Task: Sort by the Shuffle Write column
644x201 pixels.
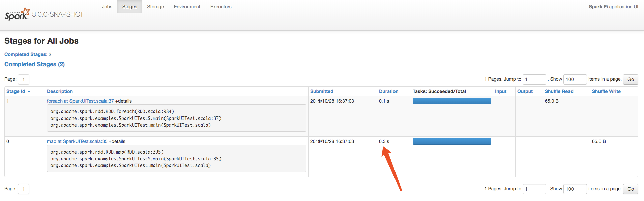Action: pyautogui.click(x=606, y=91)
